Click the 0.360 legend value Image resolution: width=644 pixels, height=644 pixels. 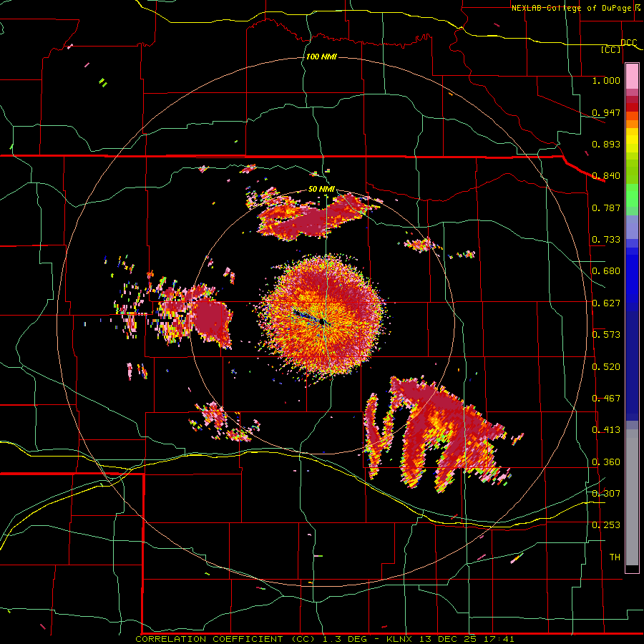[x=606, y=462]
